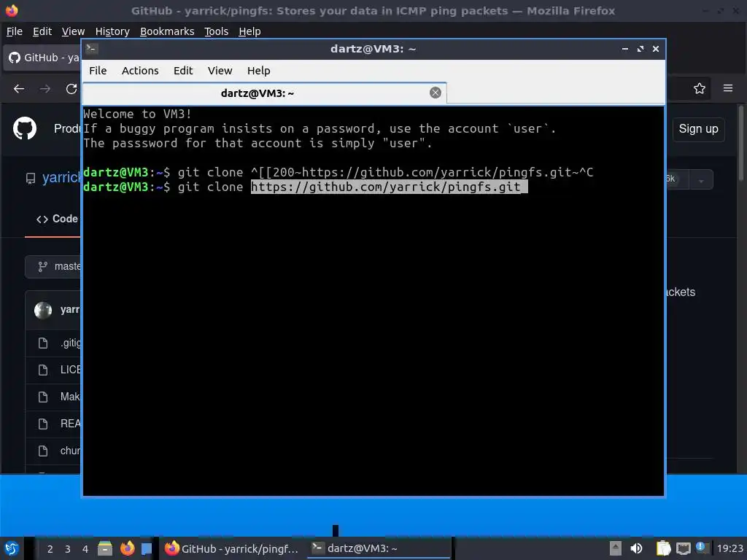Open clipboard manager tray icon
The height and width of the screenshot is (560, 747).
tap(663, 548)
